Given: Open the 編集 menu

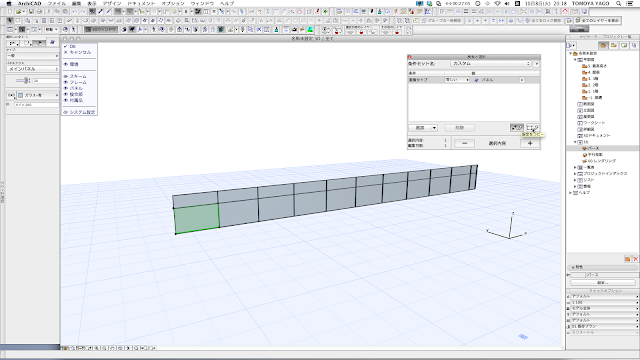Looking at the screenshot, I should (76, 3).
